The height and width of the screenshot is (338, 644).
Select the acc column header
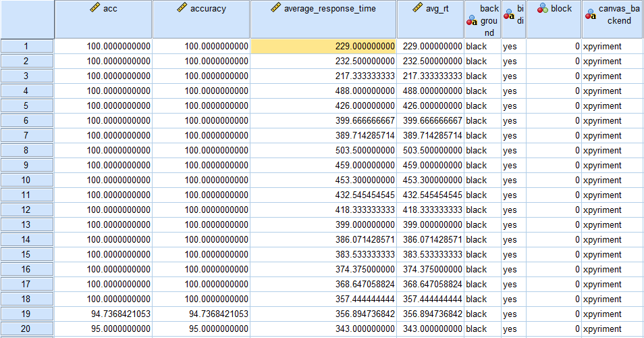103,20
